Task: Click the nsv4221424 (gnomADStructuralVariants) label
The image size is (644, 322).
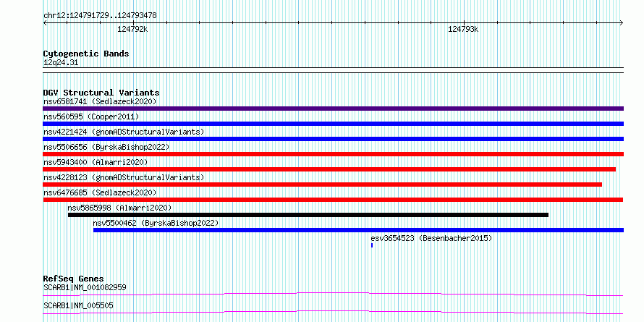Action: pyautogui.click(x=124, y=132)
